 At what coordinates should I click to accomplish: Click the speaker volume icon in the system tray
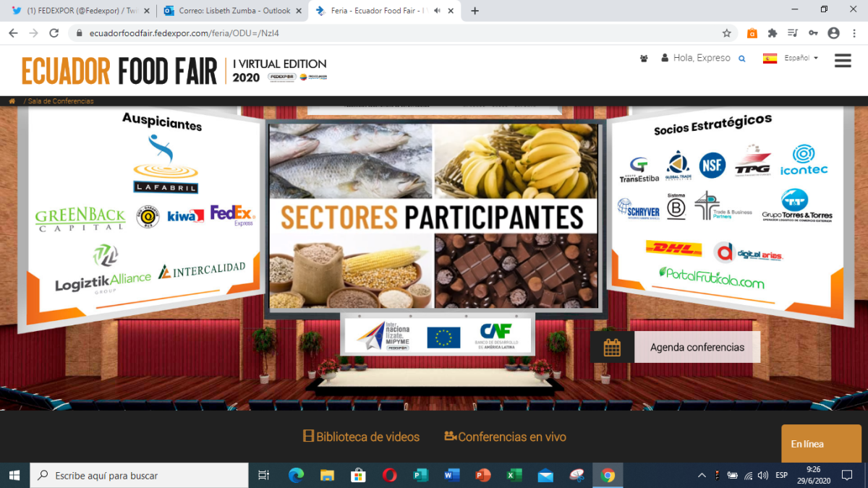(x=763, y=475)
